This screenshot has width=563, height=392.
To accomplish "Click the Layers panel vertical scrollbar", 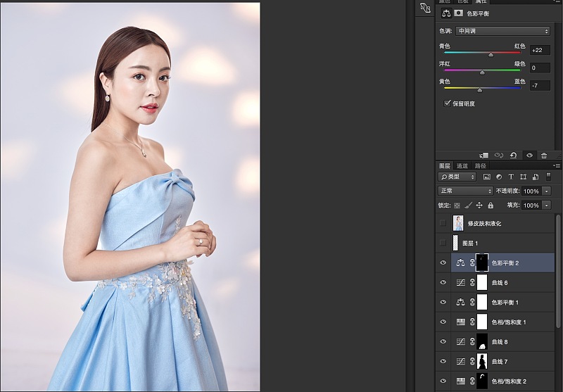I will click(x=558, y=272).
